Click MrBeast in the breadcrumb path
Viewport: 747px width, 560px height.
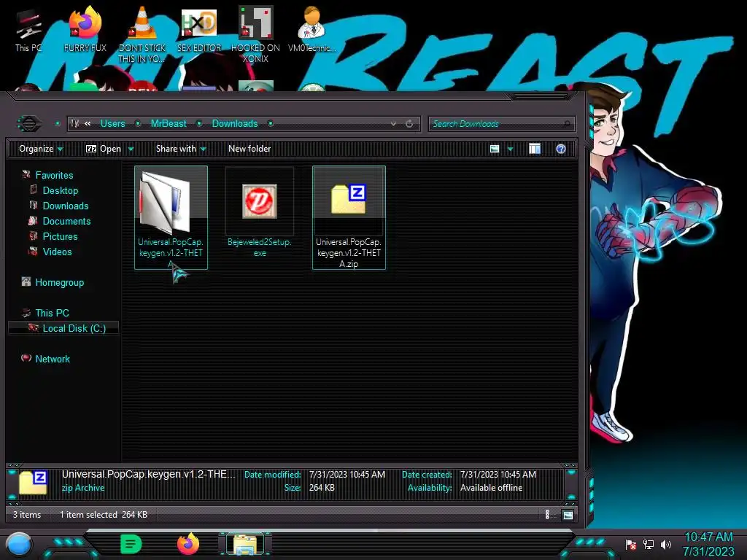coord(169,124)
